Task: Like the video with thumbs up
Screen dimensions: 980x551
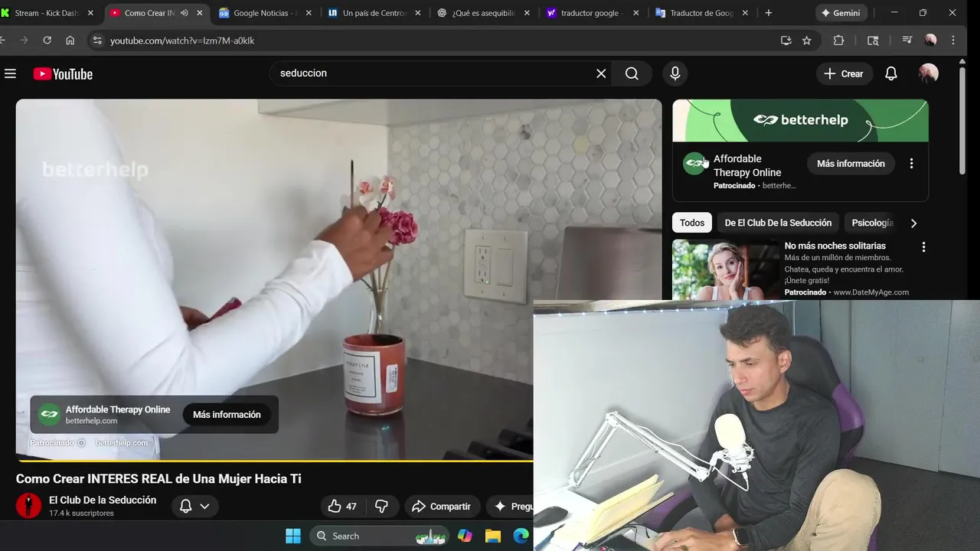Action: click(x=342, y=507)
